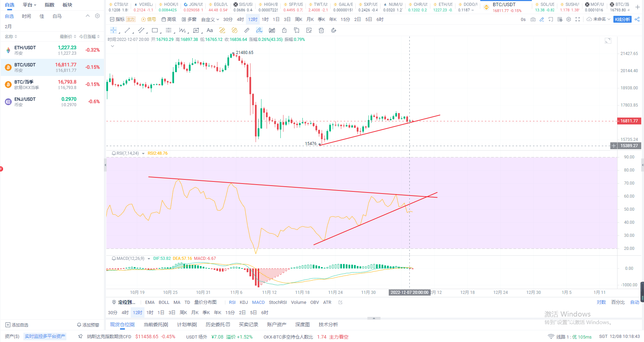The width and height of the screenshot is (644, 342).
Task: Take a chart screenshot with camera icon
Action: 533,19
